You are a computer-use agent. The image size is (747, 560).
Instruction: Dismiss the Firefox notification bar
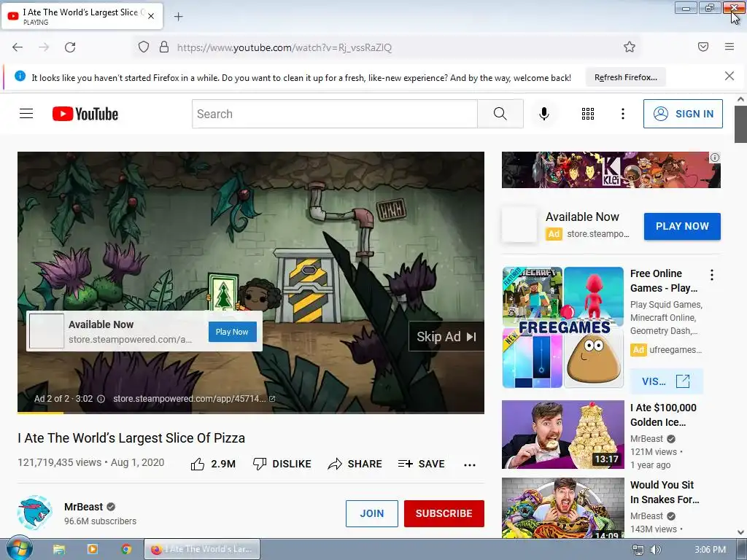coord(729,76)
